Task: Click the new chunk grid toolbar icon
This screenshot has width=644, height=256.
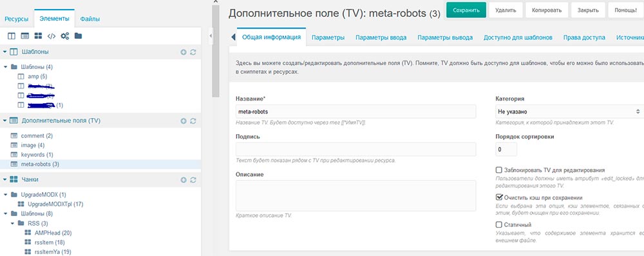Action: [x=38, y=36]
